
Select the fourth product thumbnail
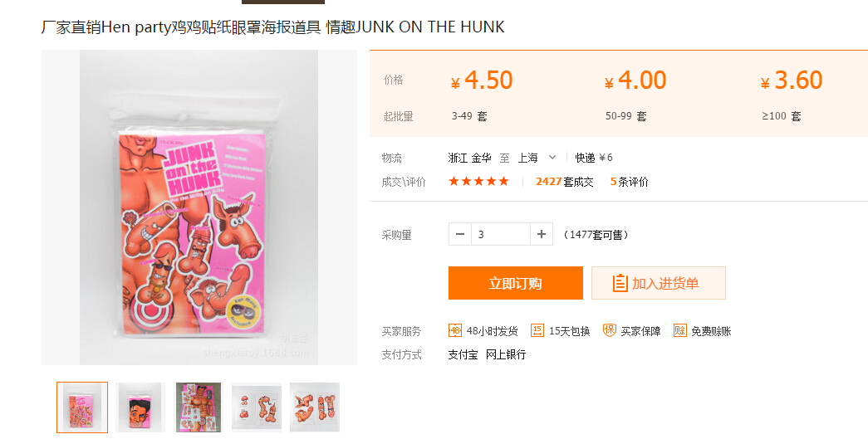[x=257, y=407]
